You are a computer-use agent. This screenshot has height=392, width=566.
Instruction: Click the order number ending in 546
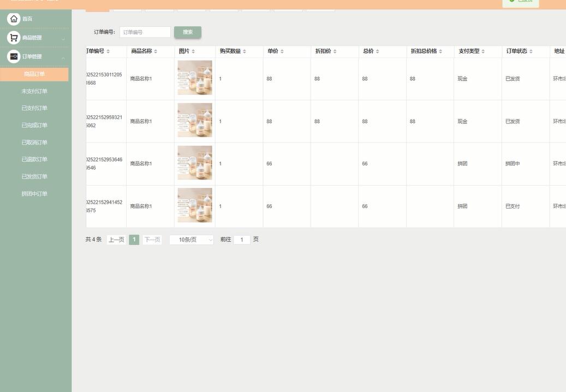[x=104, y=163]
